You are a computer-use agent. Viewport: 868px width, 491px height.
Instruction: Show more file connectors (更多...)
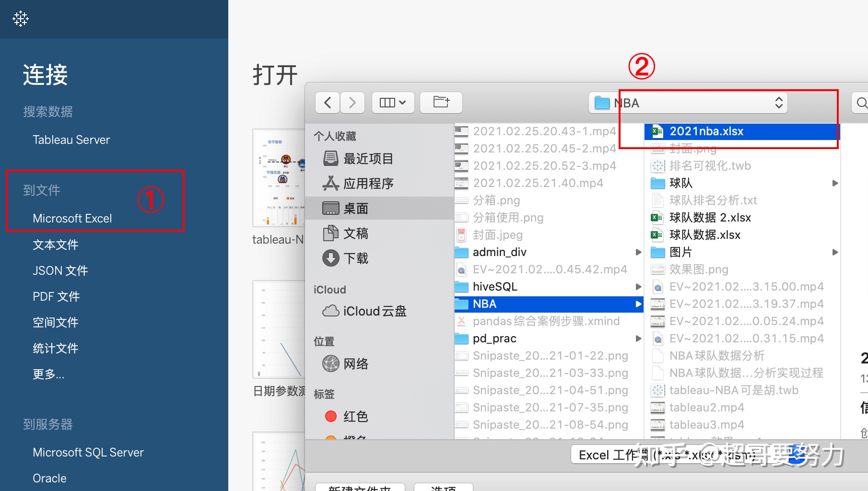pos(48,374)
